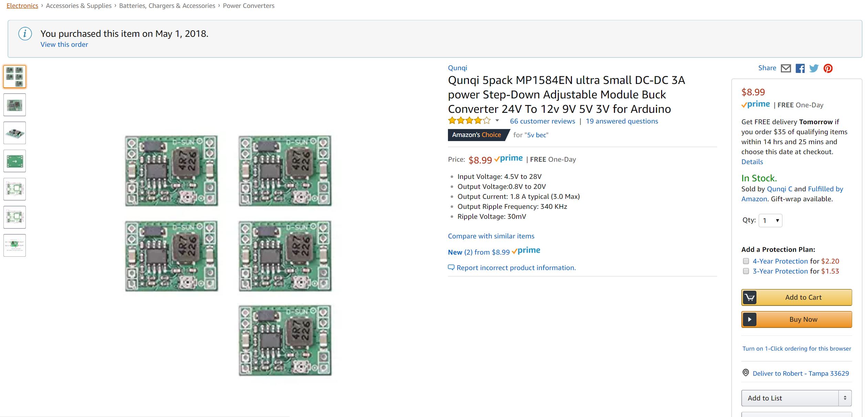Select the second product image thumbnail

[15, 105]
